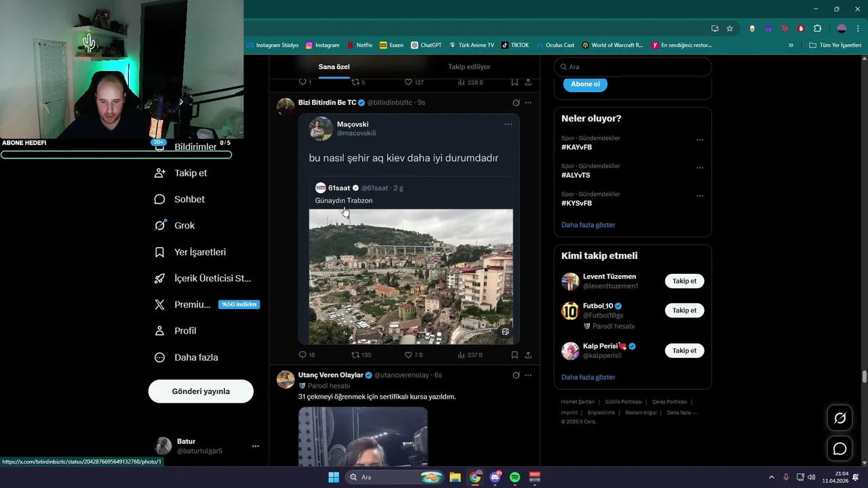
Task: Open more options for #KYSvFB trend
Action: pos(700,197)
